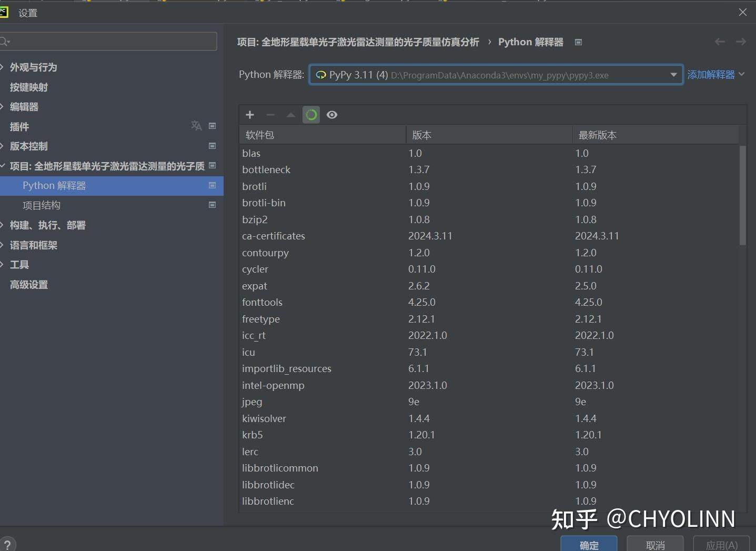
Task: Click the back navigation arrow near top right
Action: [720, 42]
